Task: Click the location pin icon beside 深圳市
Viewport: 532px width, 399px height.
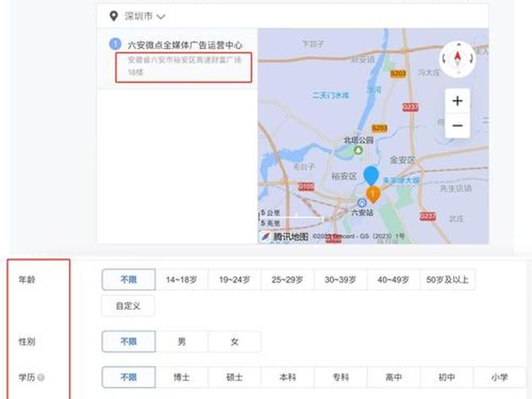Action: 114,16
